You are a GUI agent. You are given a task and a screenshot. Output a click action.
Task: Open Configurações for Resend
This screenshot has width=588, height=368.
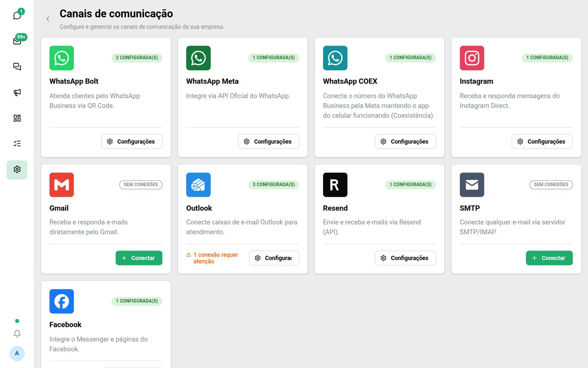405,258
